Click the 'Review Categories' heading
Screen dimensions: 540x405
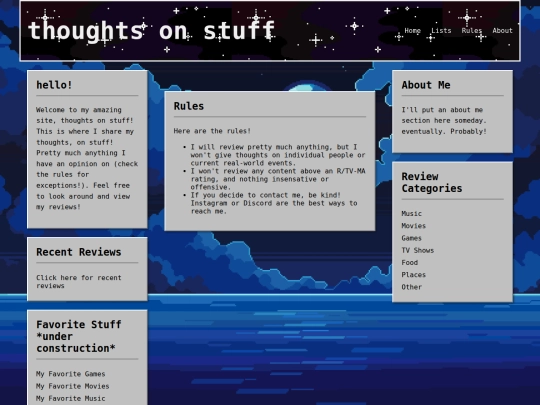432,182
